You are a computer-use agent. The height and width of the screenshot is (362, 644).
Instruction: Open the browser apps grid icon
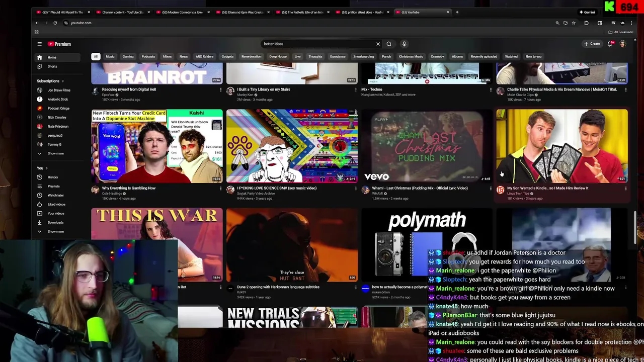tap(36, 32)
